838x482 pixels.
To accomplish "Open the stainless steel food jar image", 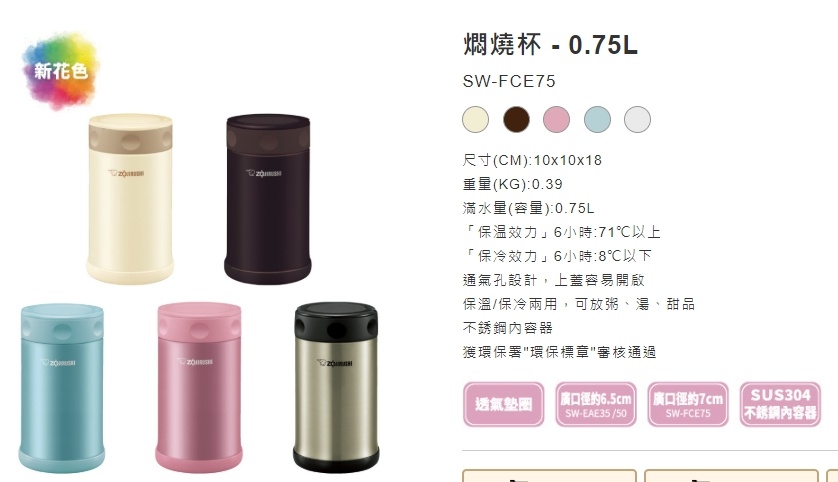I will click(x=336, y=388).
